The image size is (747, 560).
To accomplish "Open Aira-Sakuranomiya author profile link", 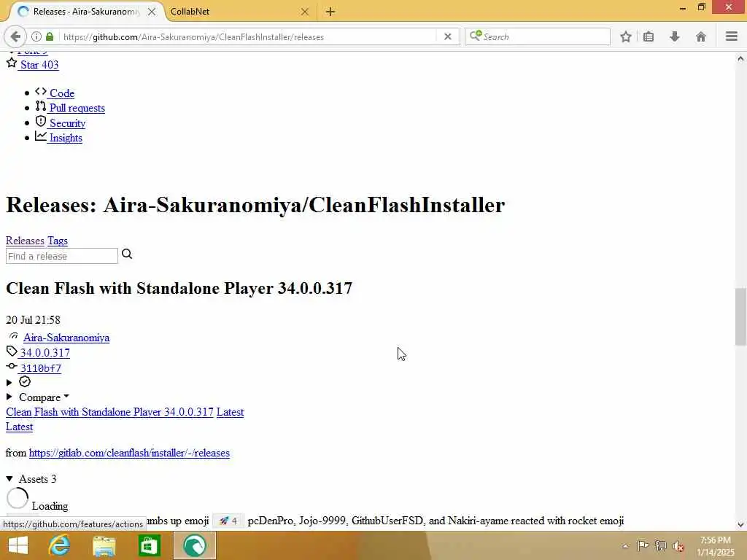I will click(x=66, y=338).
